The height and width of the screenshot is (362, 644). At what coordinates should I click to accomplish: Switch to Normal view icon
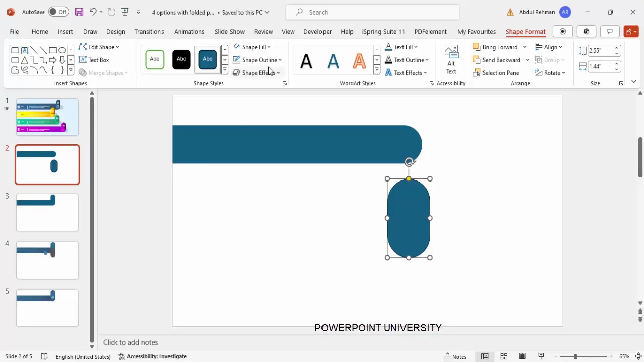click(x=485, y=356)
